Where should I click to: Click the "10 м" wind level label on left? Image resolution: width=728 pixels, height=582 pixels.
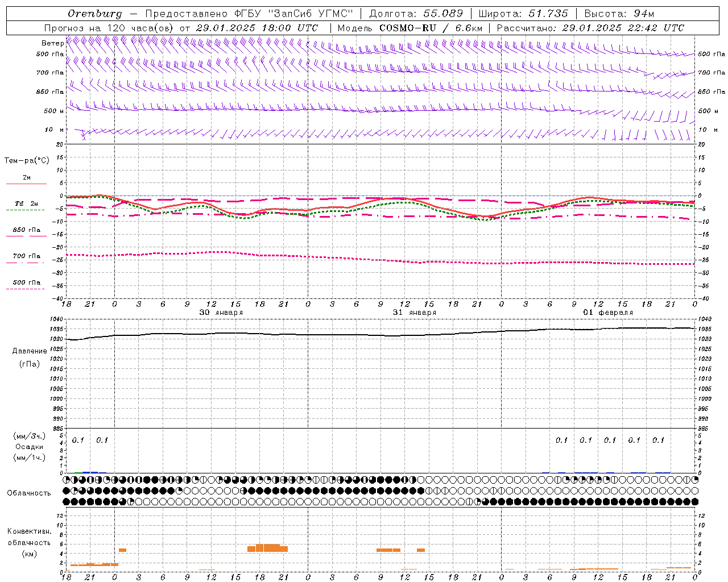click(x=55, y=130)
